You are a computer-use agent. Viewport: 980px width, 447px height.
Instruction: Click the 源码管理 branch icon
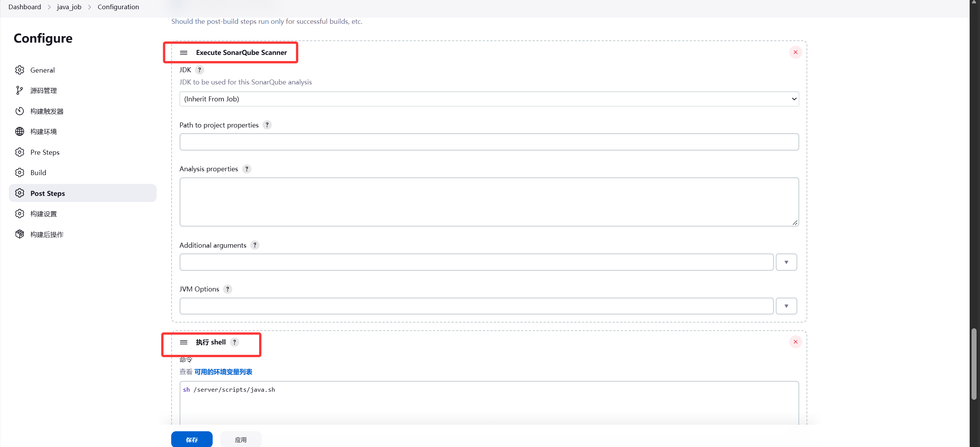click(20, 90)
